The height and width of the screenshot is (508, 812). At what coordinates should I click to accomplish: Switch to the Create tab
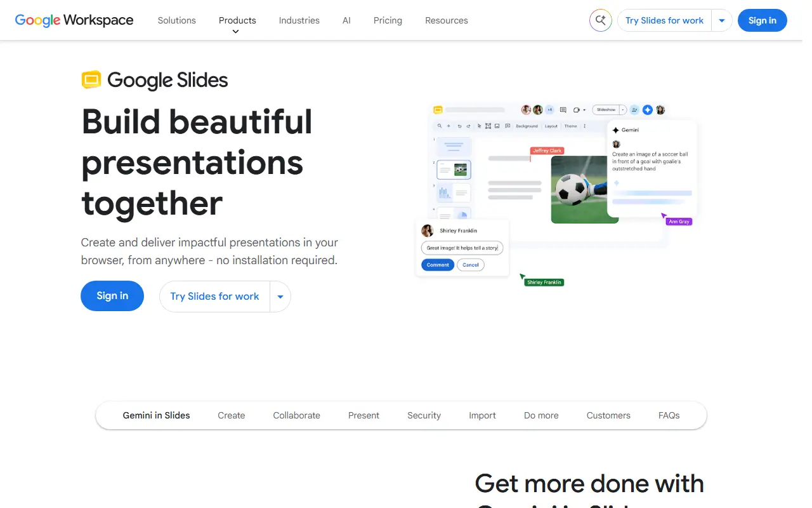coord(232,415)
